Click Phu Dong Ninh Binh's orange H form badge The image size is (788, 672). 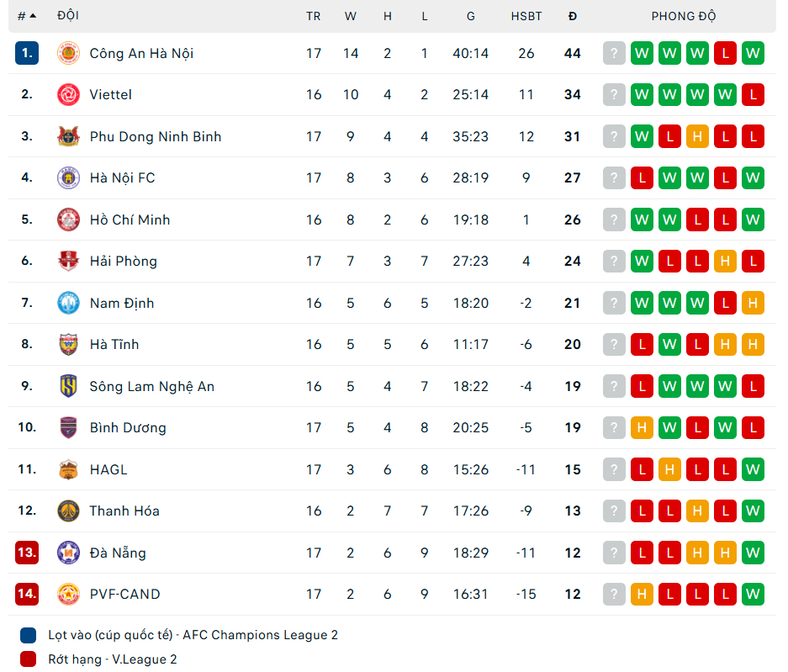697,137
